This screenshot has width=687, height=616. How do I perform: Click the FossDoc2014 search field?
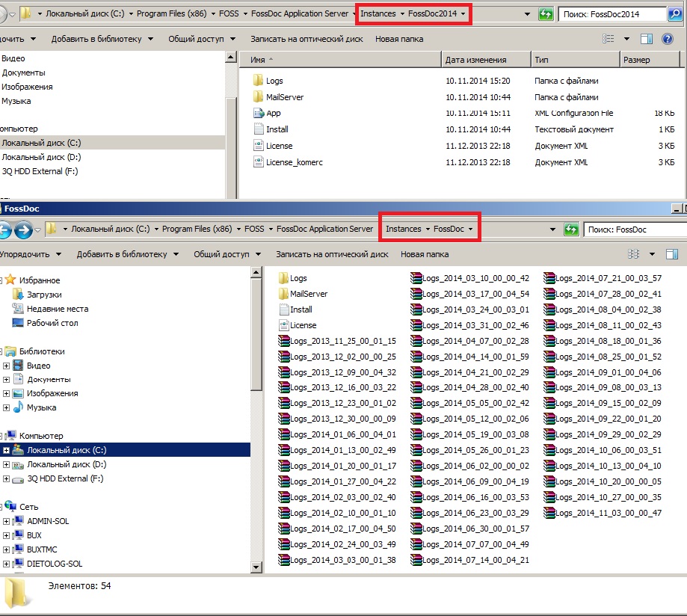pyautogui.click(x=613, y=14)
